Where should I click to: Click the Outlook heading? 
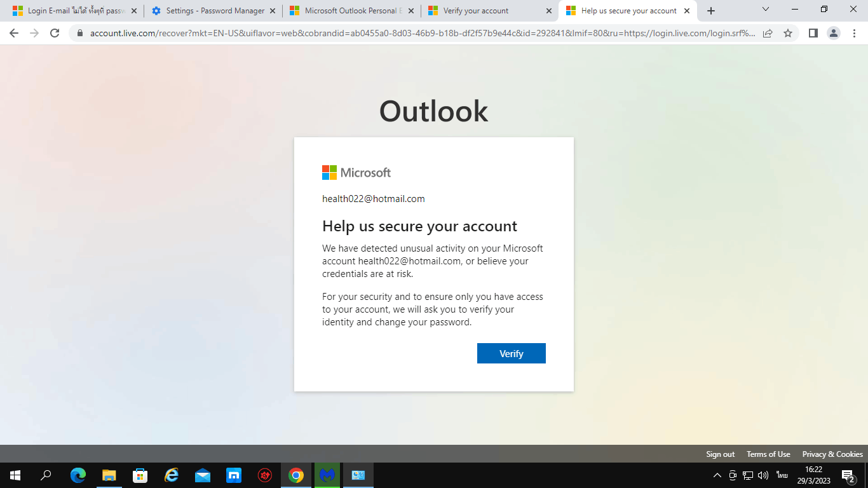[434, 111]
